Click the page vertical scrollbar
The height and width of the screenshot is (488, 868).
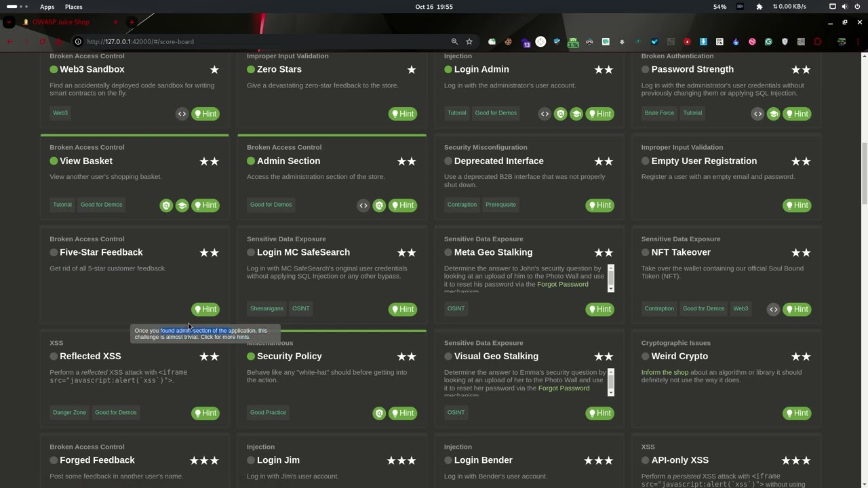tap(864, 173)
